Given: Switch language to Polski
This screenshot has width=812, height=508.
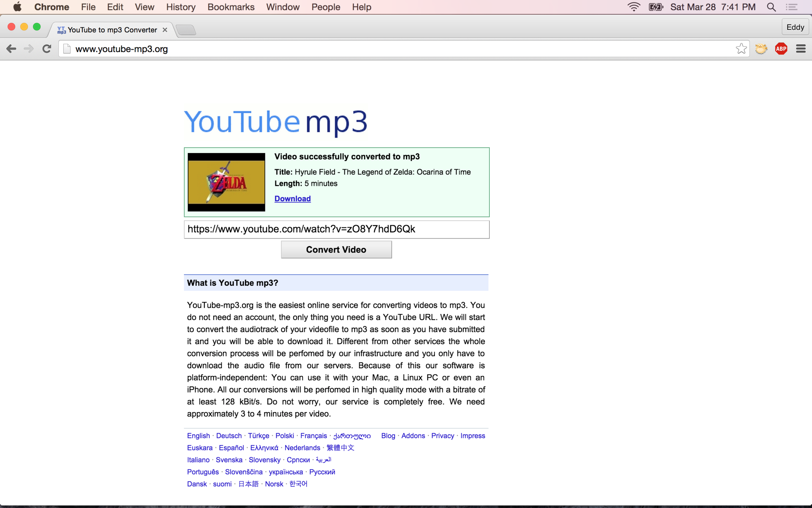Looking at the screenshot, I should click(285, 436).
